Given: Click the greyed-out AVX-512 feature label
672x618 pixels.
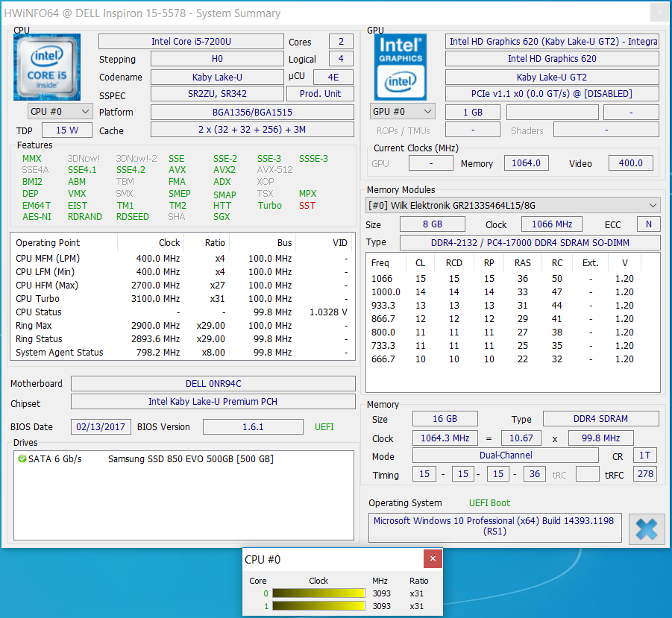Looking at the screenshot, I should 274,170.
